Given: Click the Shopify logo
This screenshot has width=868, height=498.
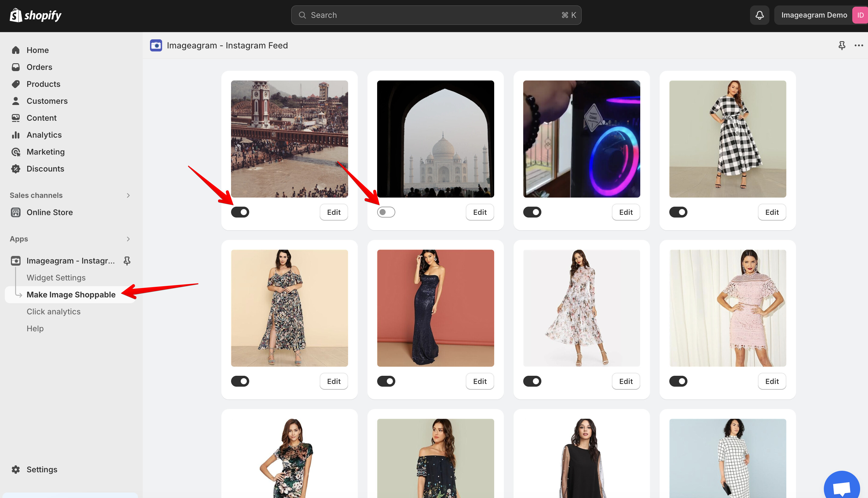Looking at the screenshot, I should (36, 15).
